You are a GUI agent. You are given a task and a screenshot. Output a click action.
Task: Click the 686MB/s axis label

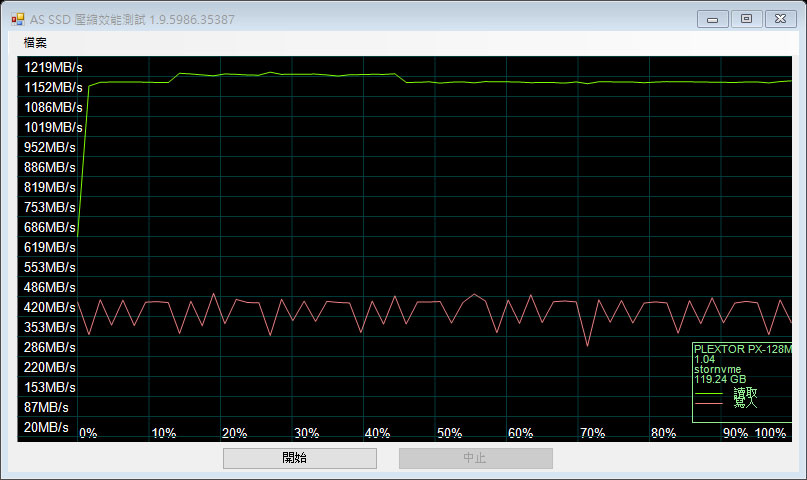point(49,227)
